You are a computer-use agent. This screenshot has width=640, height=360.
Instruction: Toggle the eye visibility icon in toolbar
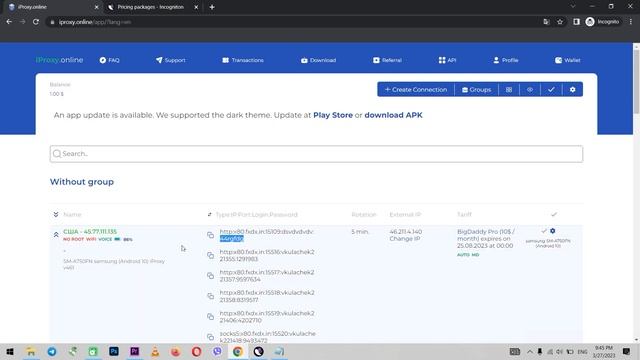pyautogui.click(x=530, y=89)
